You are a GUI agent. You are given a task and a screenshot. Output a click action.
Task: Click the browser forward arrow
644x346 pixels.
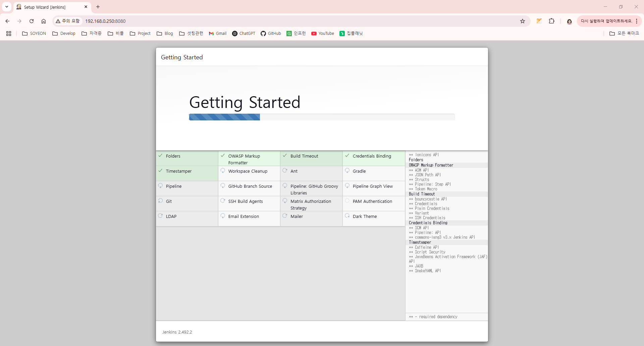(19, 21)
